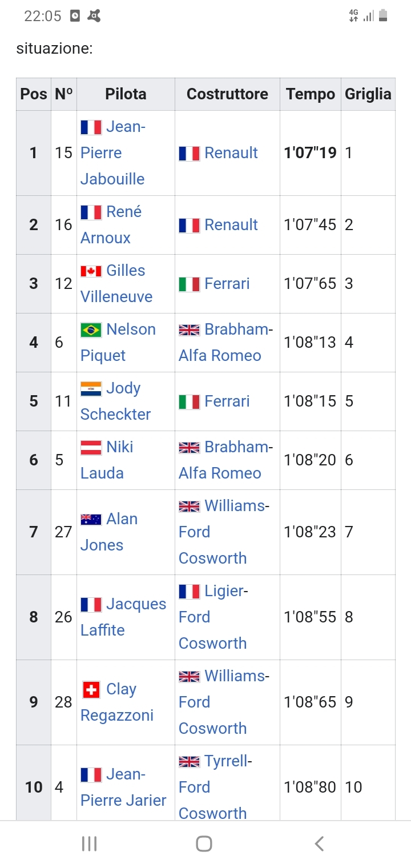Tap the Austrian flag next to Niki Lauda
411x868 pixels.
91,447
